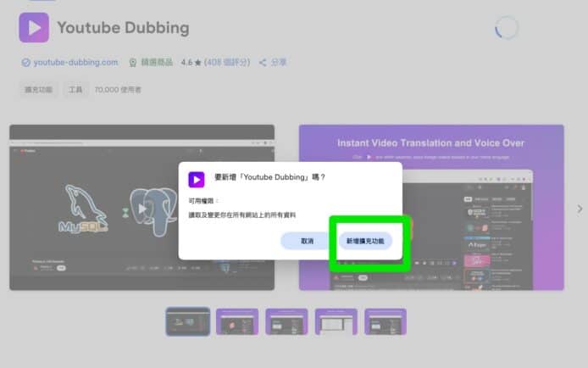Select the first screenshot thumbnail
The width and height of the screenshot is (588, 368).
tap(188, 321)
